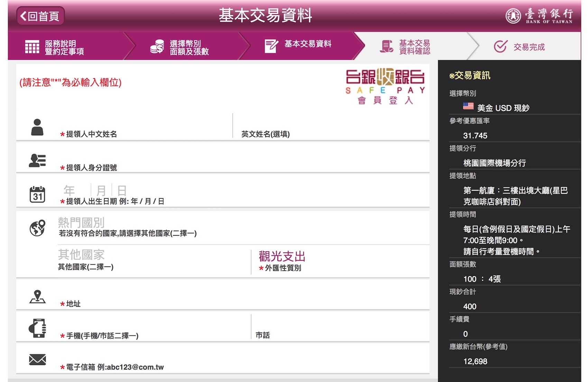Click the 基本交易資料 edit form icon

click(x=271, y=46)
